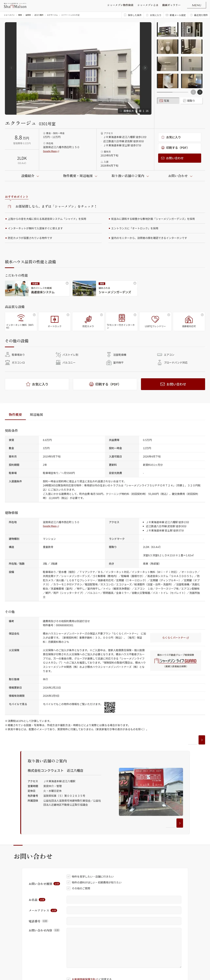The width and height of the screenshot is (210, 980).
Task: Click the wide お気に入り star button
Action: point(37,384)
